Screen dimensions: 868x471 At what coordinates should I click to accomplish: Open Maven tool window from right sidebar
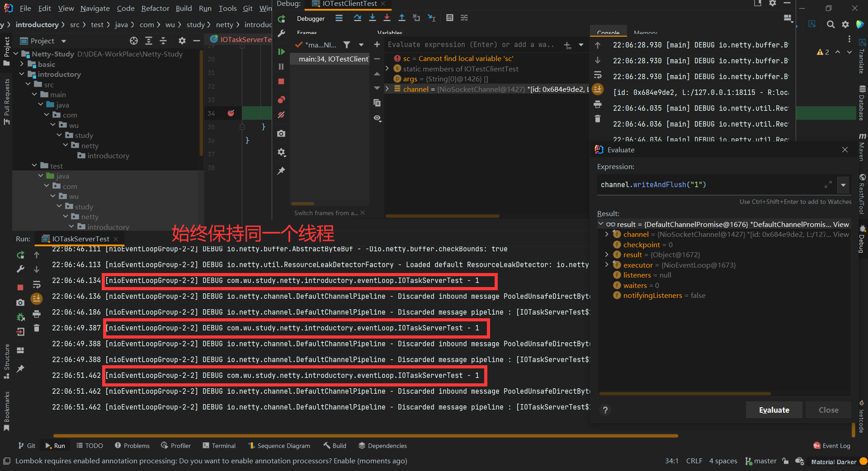tap(862, 147)
